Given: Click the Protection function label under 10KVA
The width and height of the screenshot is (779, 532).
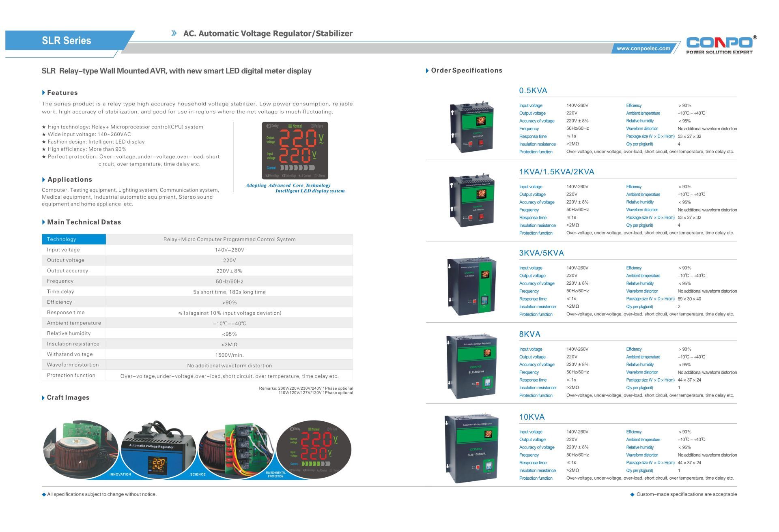Looking at the screenshot, I should tap(536, 478).
